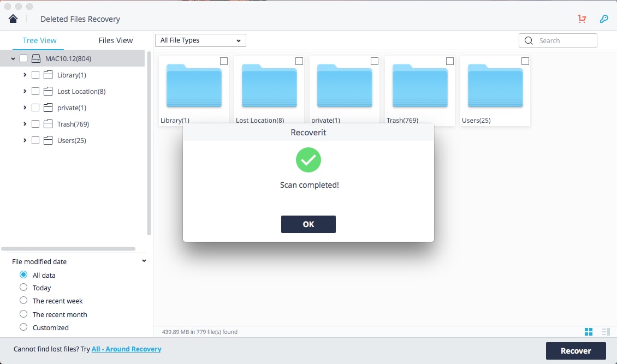Select the Trash(769) tree row label
The width and height of the screenshot is (617, 364).
tap(73, 124)
